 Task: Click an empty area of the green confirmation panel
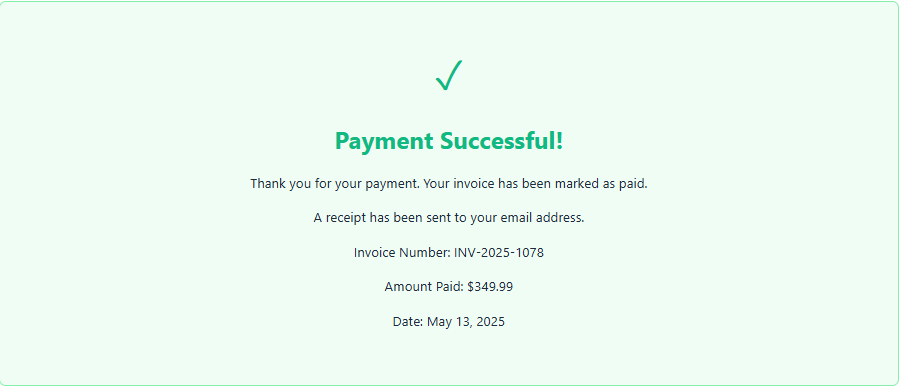coord(143,287)
